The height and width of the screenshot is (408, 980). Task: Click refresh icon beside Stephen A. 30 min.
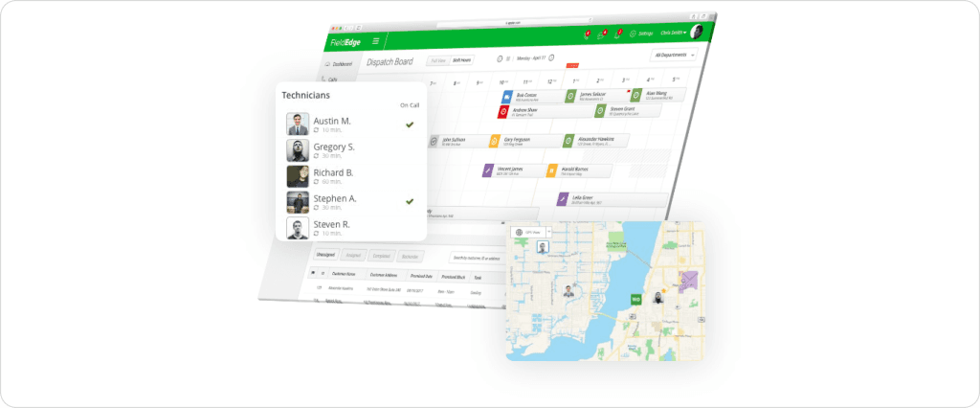tap(316, 208)
